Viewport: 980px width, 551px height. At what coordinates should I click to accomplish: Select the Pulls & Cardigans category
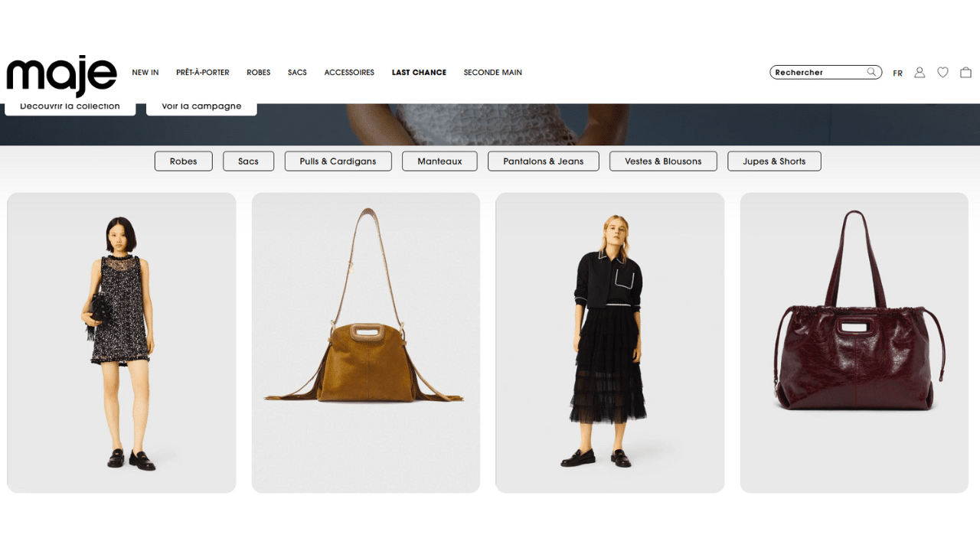pos(338,161)
